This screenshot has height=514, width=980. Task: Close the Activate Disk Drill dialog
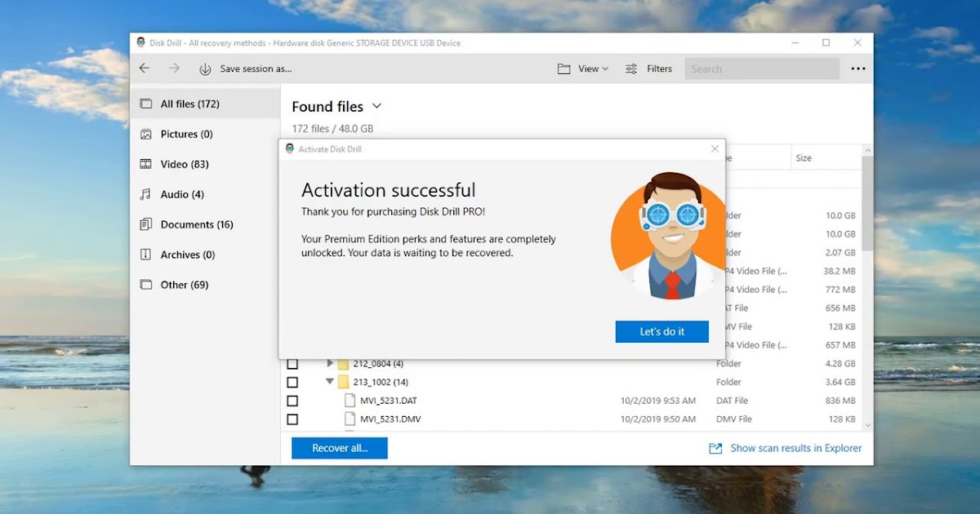click(715, 148)
